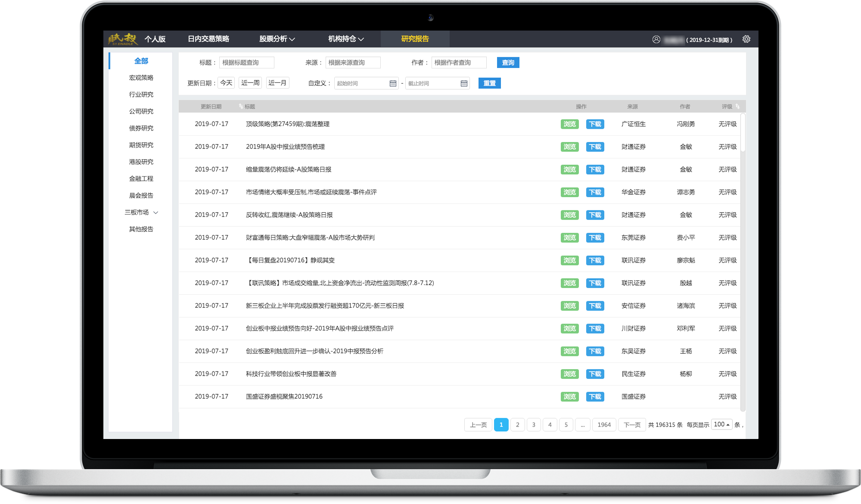Go to page 2
861x504 pixels.
click(x=517, y=425)
